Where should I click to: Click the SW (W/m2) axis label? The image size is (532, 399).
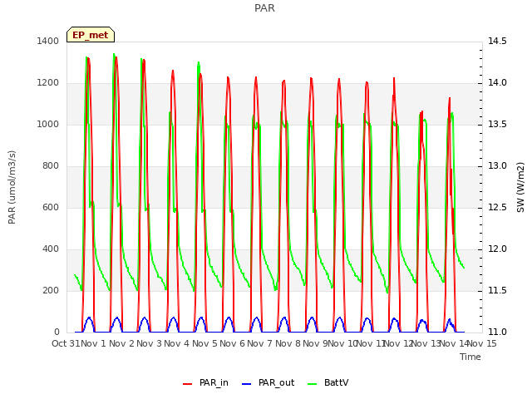pyautogui.click(x=520, y=187)
